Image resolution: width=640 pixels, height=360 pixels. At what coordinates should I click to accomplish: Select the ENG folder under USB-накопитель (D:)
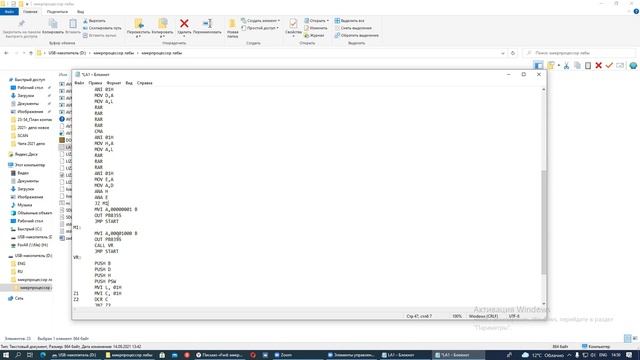tap(21, 264)
